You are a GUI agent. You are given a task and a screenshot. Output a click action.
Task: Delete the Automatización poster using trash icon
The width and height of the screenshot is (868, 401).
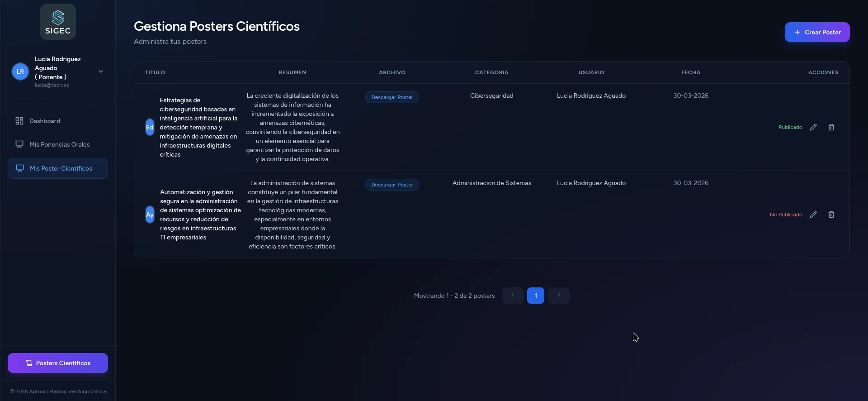831,215
